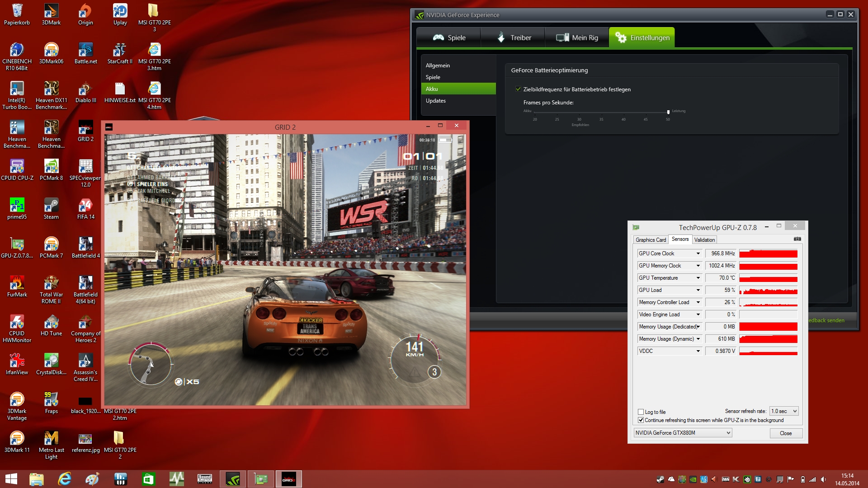This screenshot has height=488, width=868.
Task: Select Updates in settings sidebar
Action: pos(458,101)
